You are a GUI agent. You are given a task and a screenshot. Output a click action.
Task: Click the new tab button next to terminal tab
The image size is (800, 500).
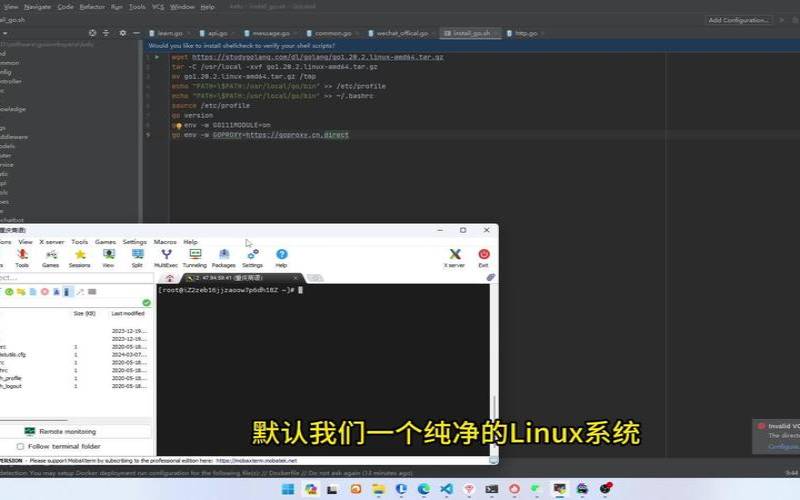315,278
